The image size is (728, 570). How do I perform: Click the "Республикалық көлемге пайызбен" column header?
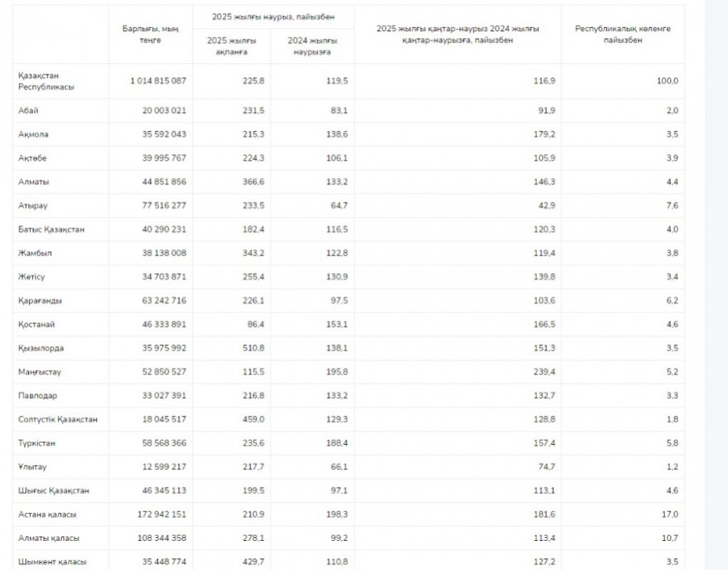[x=622, y=34]
